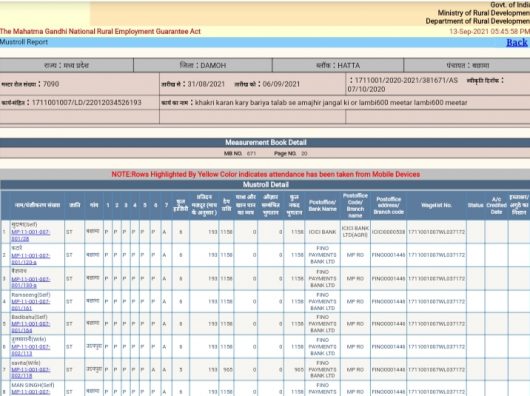Open the job card link in row 1
530x396 pixels.
[30, 236]
